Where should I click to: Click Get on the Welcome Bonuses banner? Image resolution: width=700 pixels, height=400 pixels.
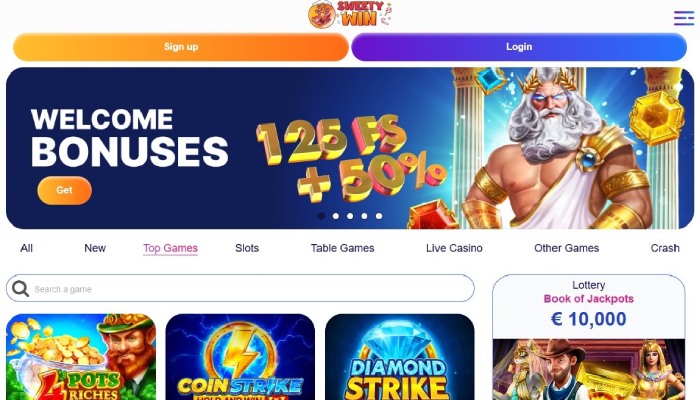click(x=64, y=190)
